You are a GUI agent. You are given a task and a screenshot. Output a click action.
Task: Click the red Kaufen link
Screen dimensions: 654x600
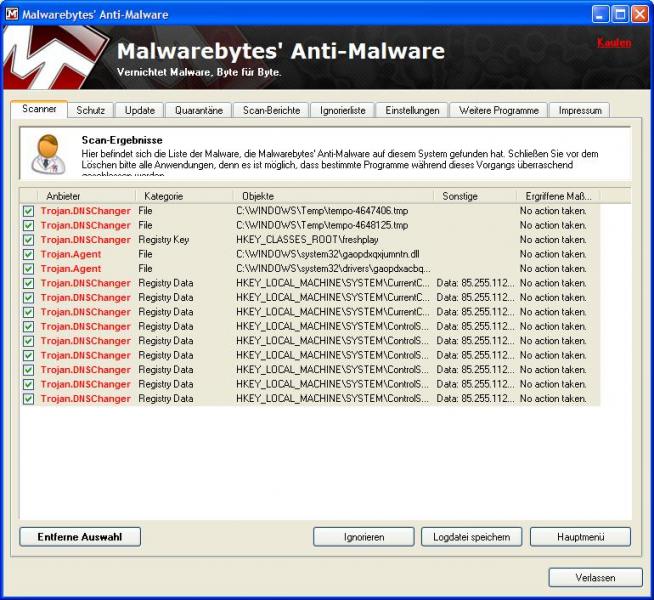(613, 43)
